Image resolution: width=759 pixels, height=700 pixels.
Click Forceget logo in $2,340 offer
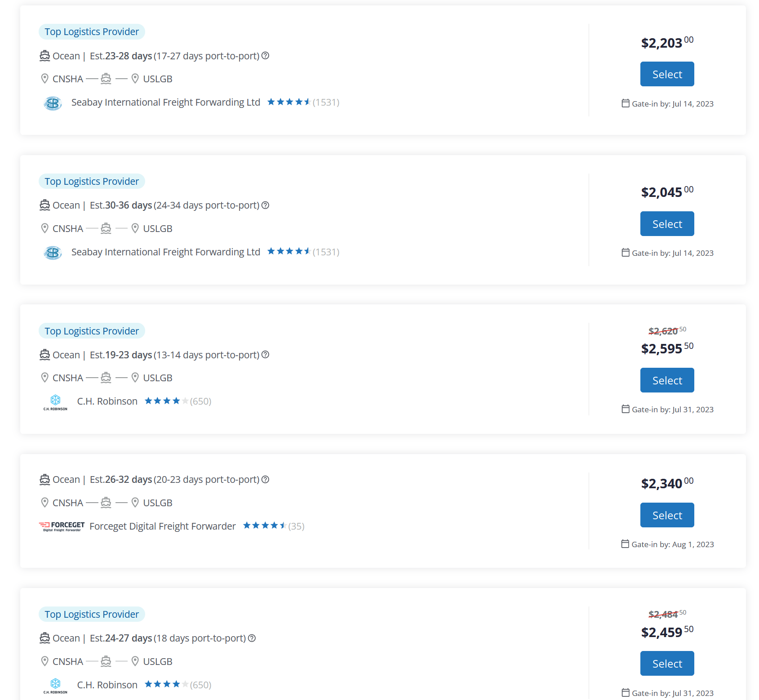[62, 526]
